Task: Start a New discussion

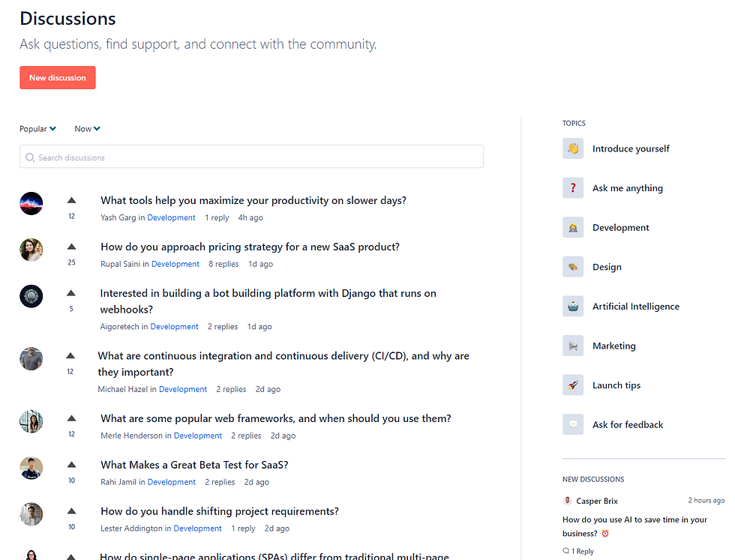Action: point(58,77)
